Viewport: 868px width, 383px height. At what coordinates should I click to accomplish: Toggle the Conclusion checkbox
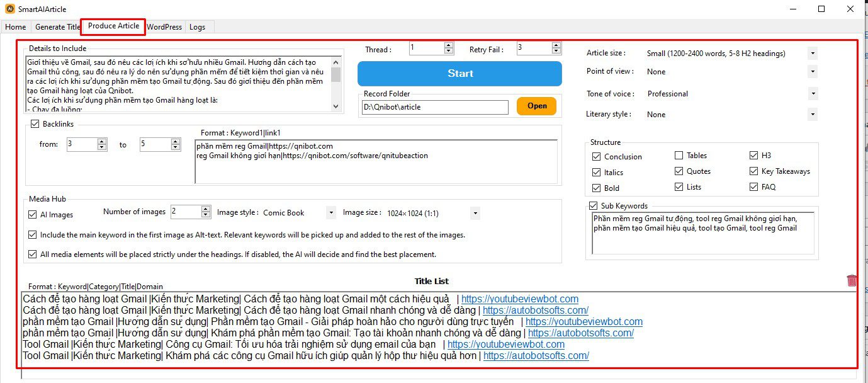[597, 156]
